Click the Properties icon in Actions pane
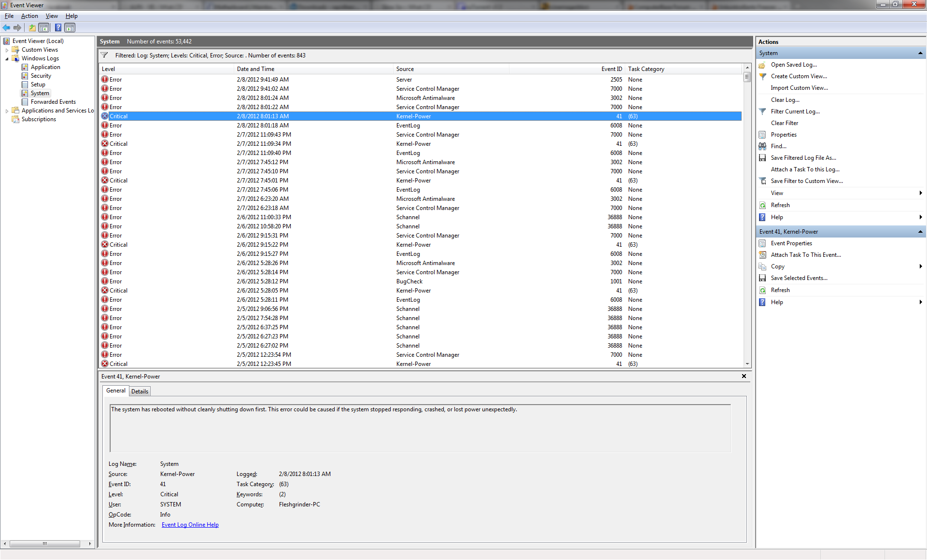This screenshot has height=560, width=927. [x=762, y=135]
